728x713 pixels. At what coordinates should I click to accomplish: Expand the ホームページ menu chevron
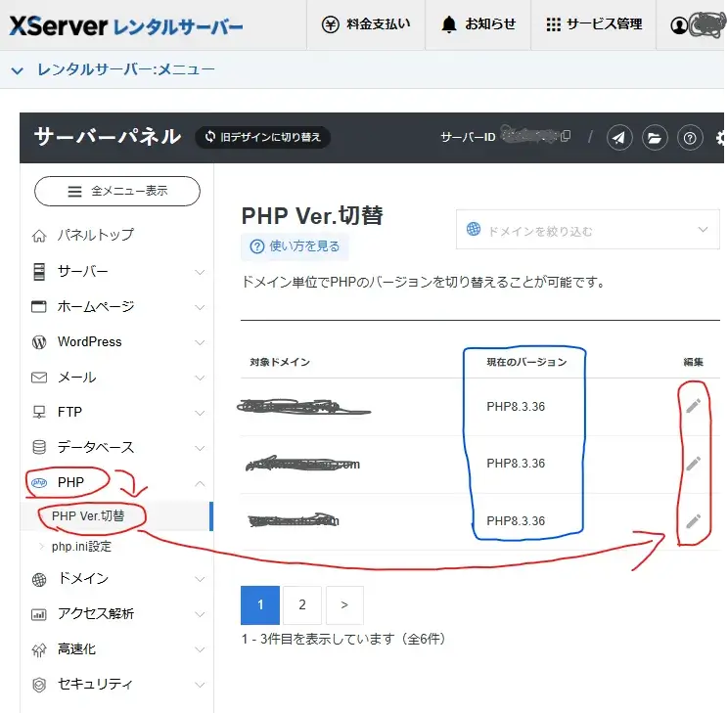click(200, 307)
